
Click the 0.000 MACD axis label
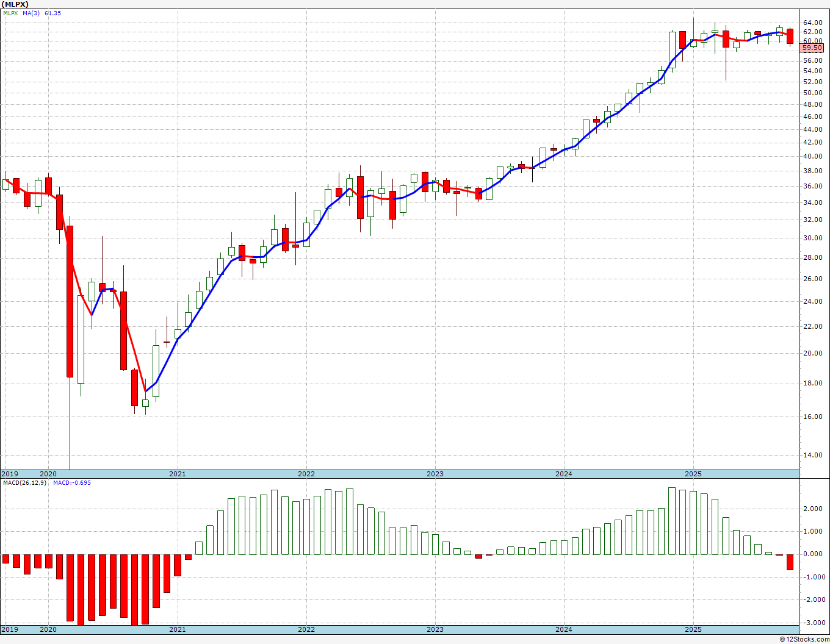pos(814,554)
